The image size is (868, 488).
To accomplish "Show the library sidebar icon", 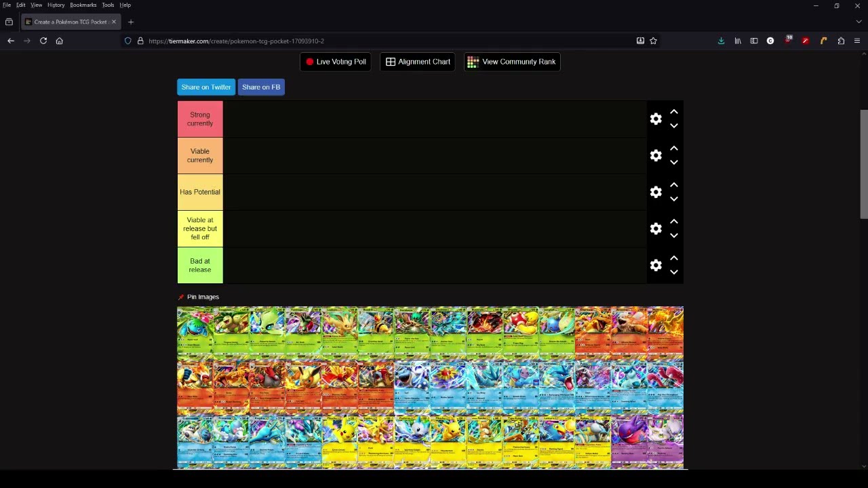I will tap(738, 41).
